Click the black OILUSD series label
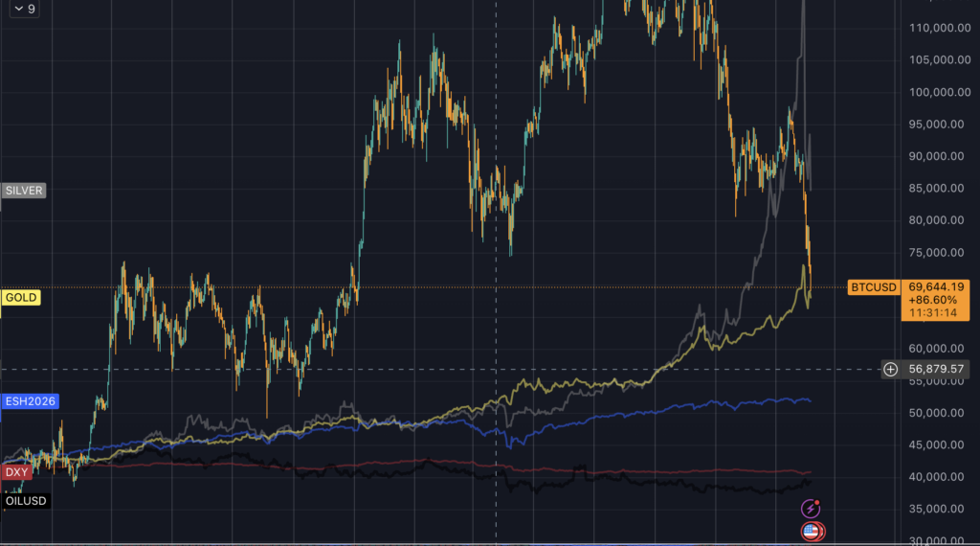This screenshot has height=546, width=980. [26, 501]
